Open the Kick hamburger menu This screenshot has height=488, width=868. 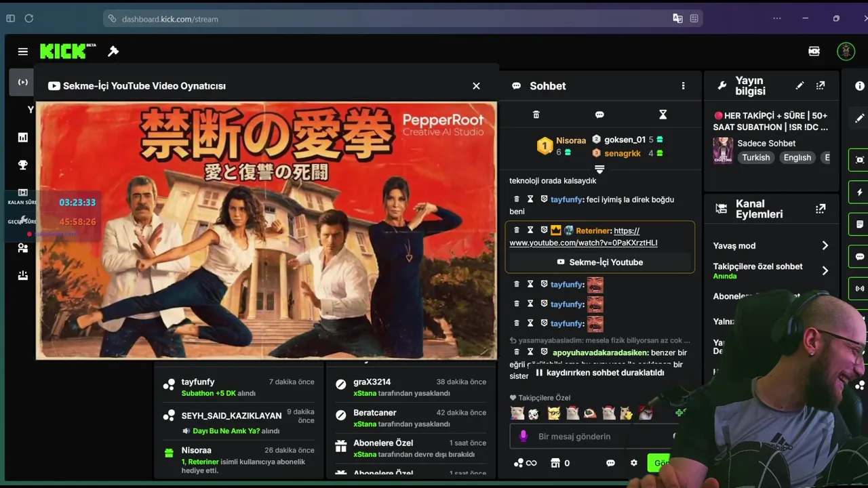[x=22, y=52]
